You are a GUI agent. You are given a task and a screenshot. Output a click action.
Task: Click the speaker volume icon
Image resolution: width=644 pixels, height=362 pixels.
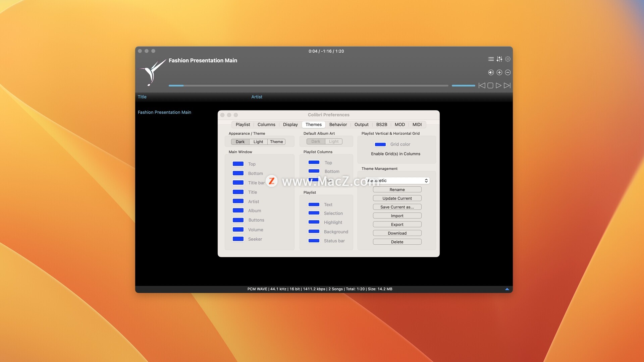pos(491,72)
